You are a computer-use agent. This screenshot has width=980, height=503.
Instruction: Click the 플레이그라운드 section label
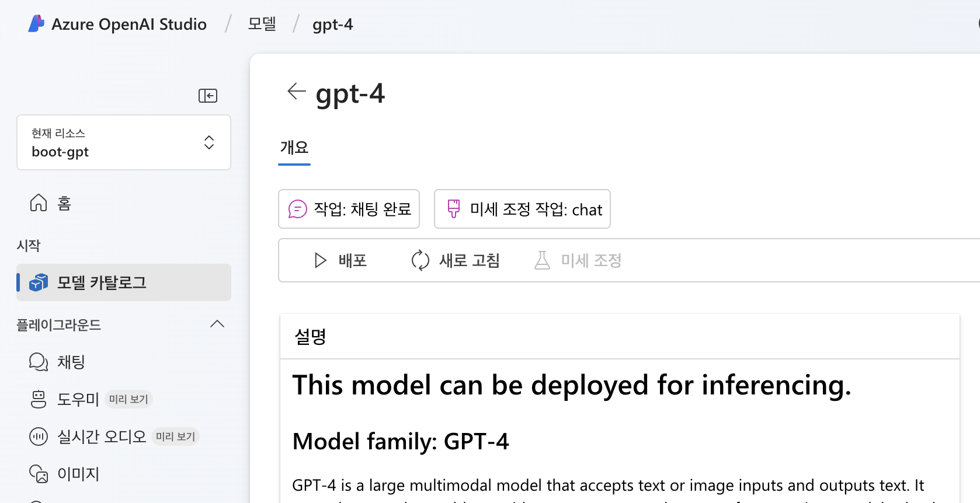coord(58,324)
